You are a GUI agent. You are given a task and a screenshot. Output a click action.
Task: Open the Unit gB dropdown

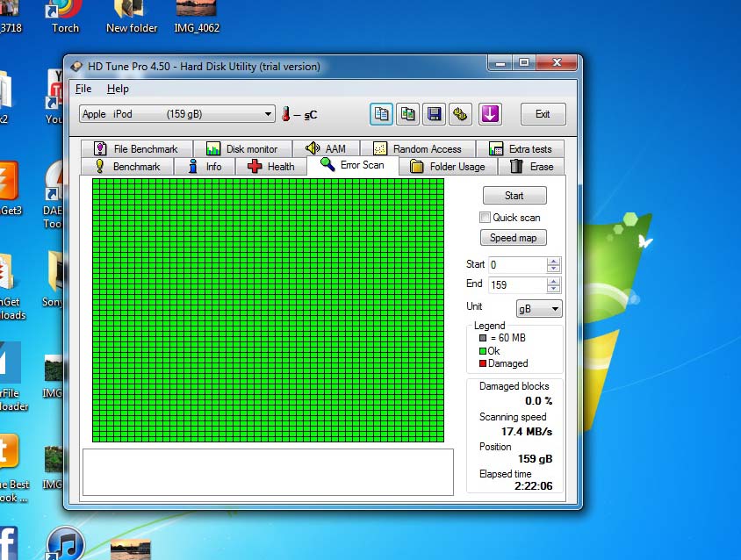[554, 309]
